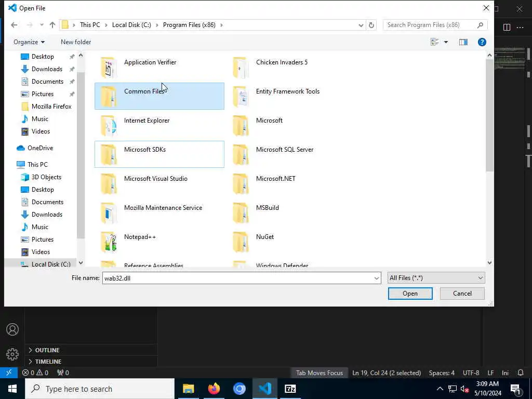
Task: Select the Microsoft folder icon
Action: point(241,126)
